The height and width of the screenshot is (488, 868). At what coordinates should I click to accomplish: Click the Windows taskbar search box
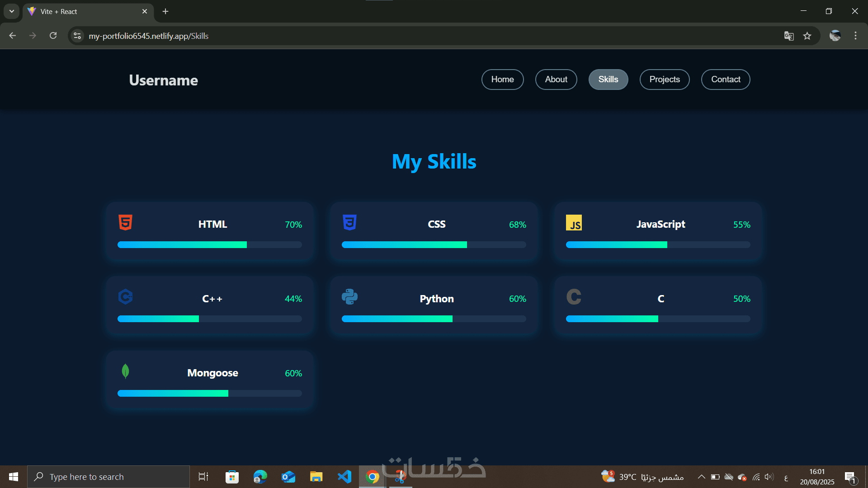pos(108,477)
